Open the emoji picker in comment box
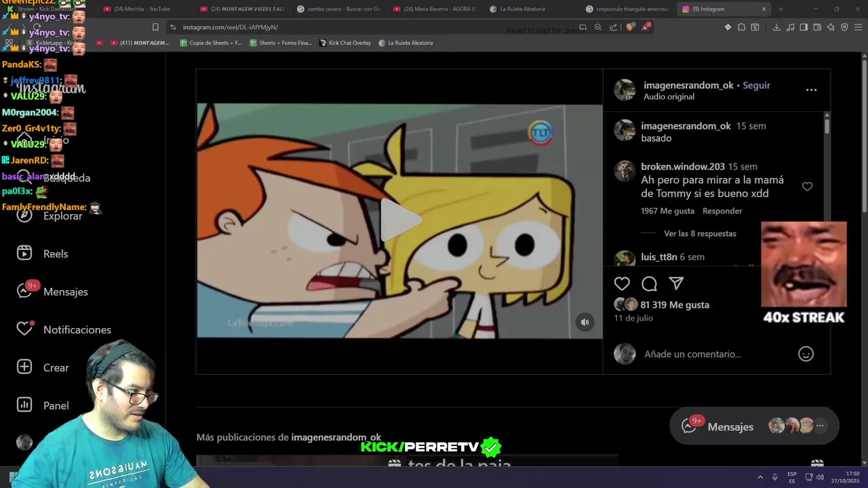The width and height of the screenshot is (868, 488). click(806, 354)
